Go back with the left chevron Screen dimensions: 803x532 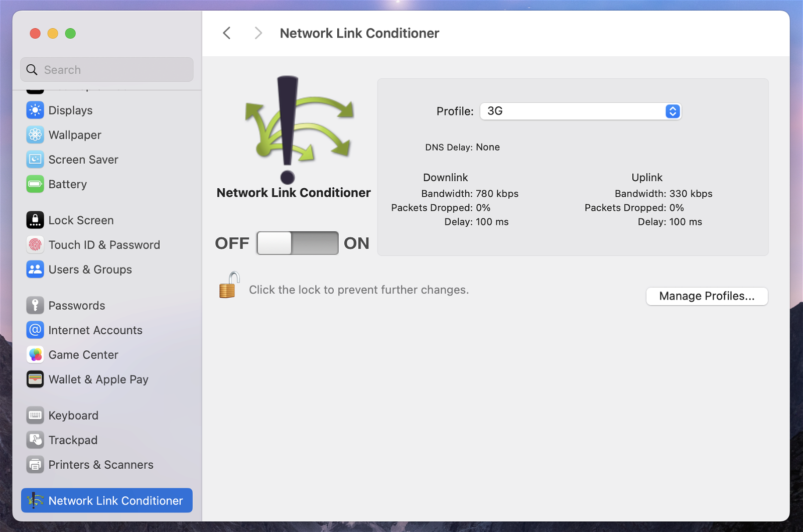[227, 33]
